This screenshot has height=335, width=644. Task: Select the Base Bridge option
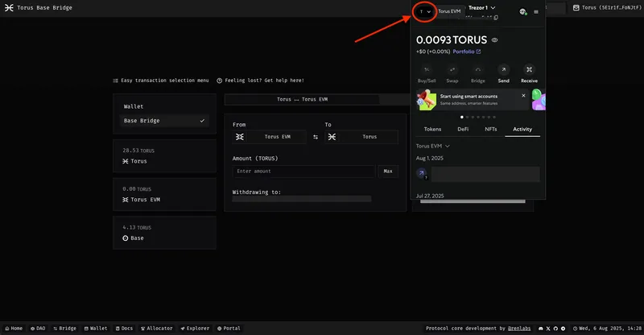(164, 121)
